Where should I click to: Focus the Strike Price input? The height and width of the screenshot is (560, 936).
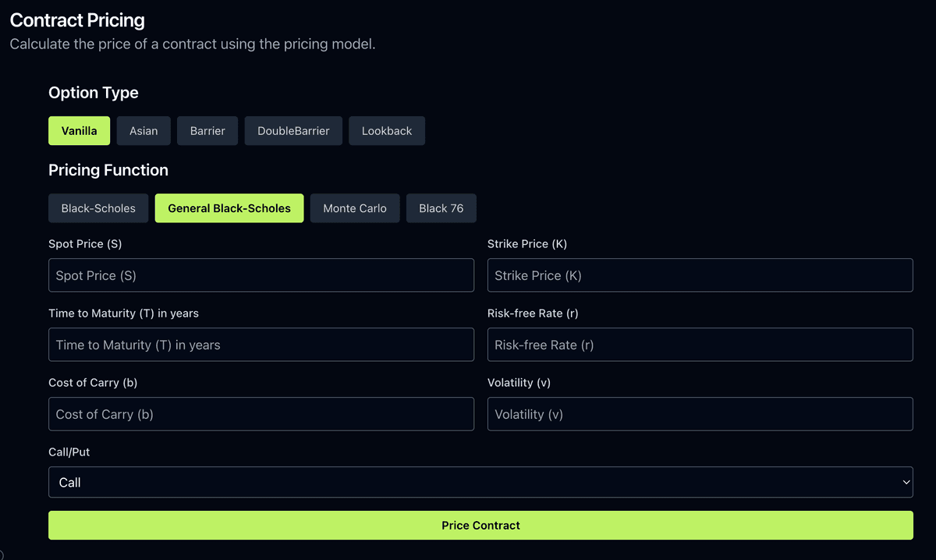[x=700, y=275]
